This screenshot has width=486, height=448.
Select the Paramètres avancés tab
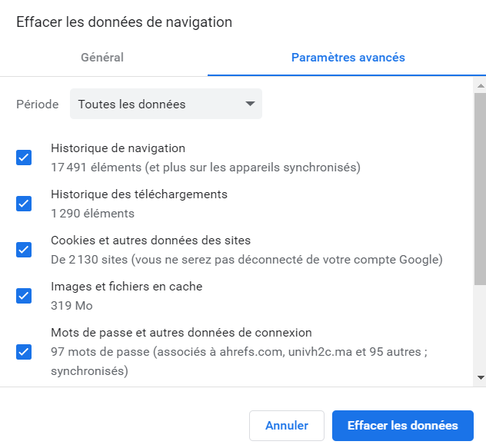tap(348, 58)
